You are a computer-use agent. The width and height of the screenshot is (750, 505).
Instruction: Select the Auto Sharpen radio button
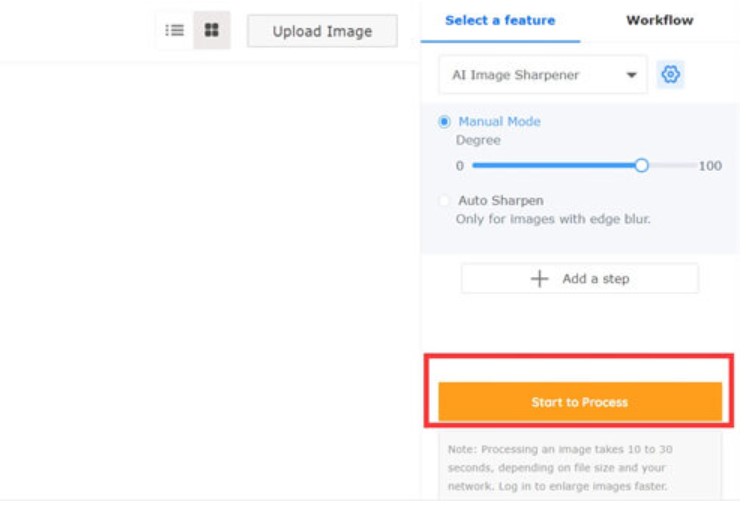point(445,201)
